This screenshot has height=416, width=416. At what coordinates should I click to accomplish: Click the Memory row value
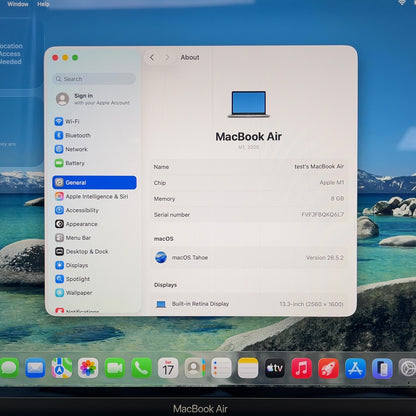[x=337, y=198]
